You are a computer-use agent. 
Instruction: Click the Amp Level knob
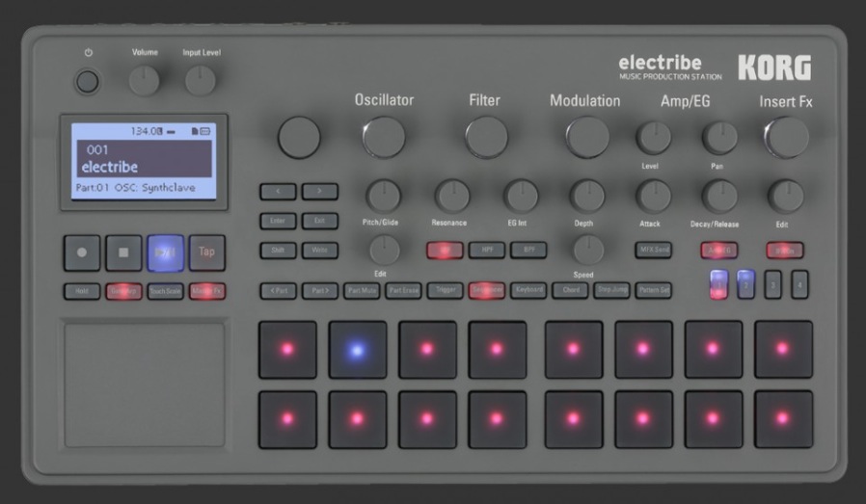coord(654,138)
